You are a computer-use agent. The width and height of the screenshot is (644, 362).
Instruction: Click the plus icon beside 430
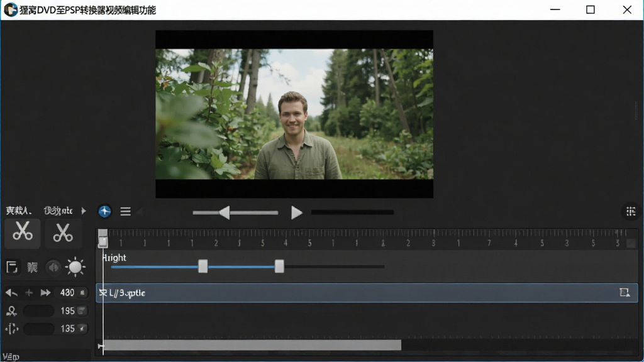(x=29, y=293)
